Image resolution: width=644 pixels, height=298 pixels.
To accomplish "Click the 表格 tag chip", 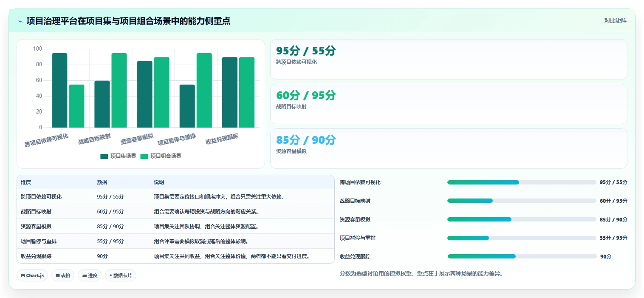I will 63,275.
